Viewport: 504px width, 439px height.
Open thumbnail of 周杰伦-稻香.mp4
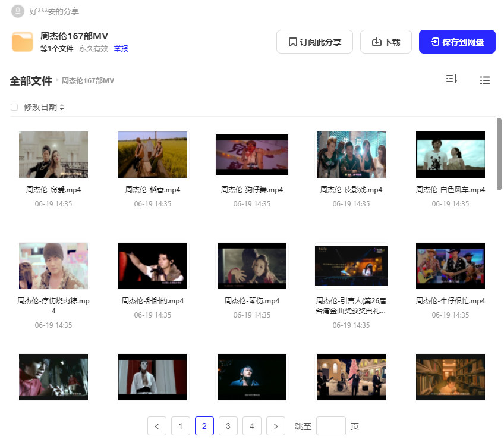point(153,155)
